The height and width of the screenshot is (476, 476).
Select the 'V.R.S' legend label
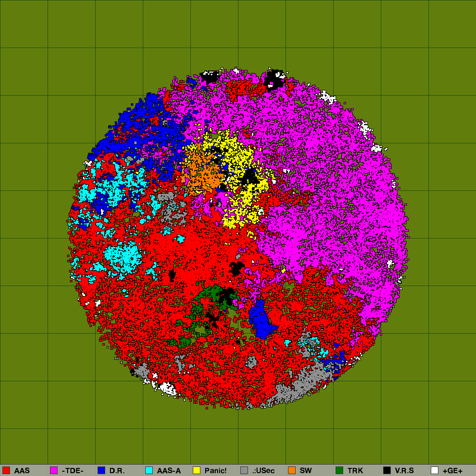pos(404,471)
